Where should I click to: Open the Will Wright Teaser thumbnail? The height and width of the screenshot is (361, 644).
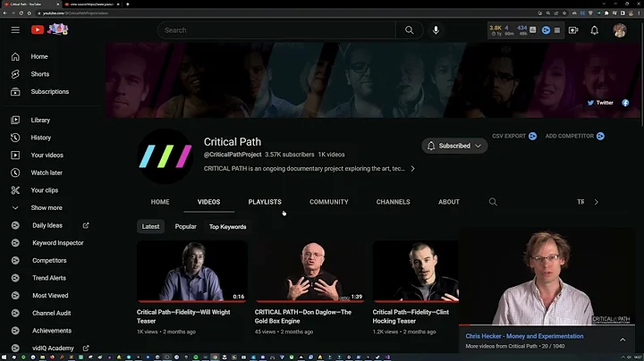click(191, 271)
